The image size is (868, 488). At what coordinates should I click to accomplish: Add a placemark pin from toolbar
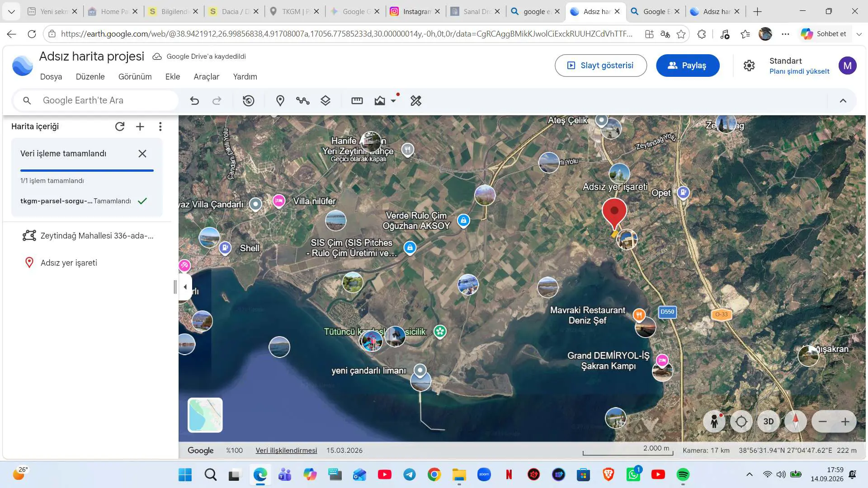tap(280, 101)
